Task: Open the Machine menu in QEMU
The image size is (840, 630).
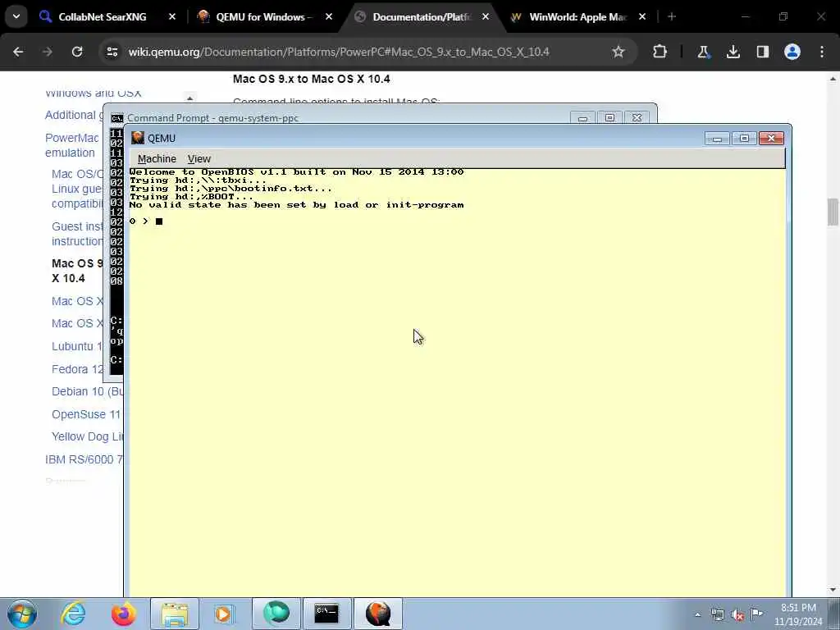Action: pos(157,158)
